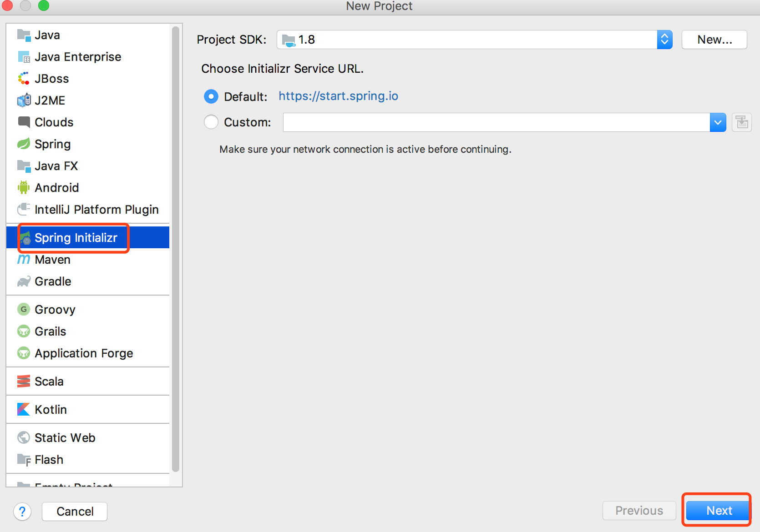Click the J2ME cube icon
The image size is (760, 532).
[24, 100]
